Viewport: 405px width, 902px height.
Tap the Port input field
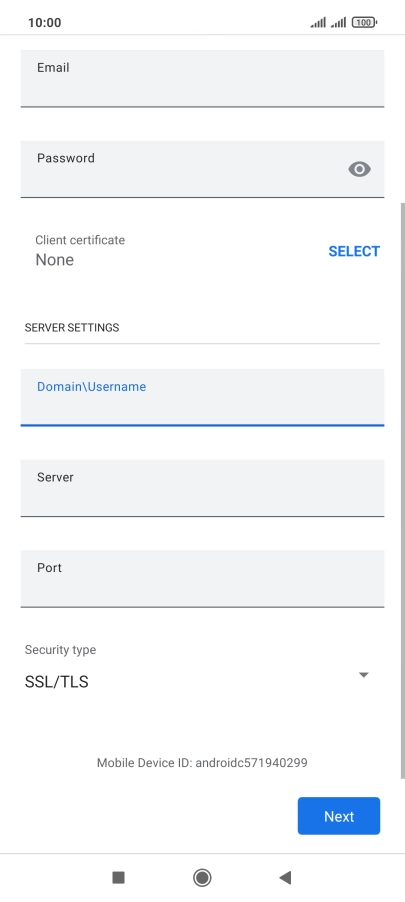202,579
